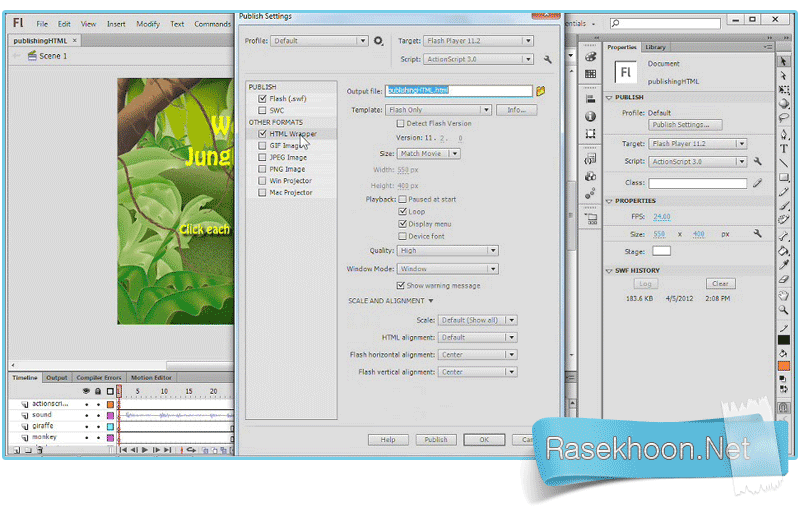
Task: Open Scale Default (Show all) dropdown
Action: [478, 320]
